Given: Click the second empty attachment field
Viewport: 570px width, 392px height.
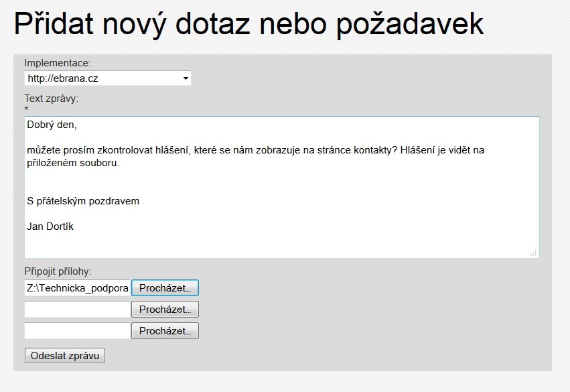Looking at the screenshot, I should click(77, 310).
